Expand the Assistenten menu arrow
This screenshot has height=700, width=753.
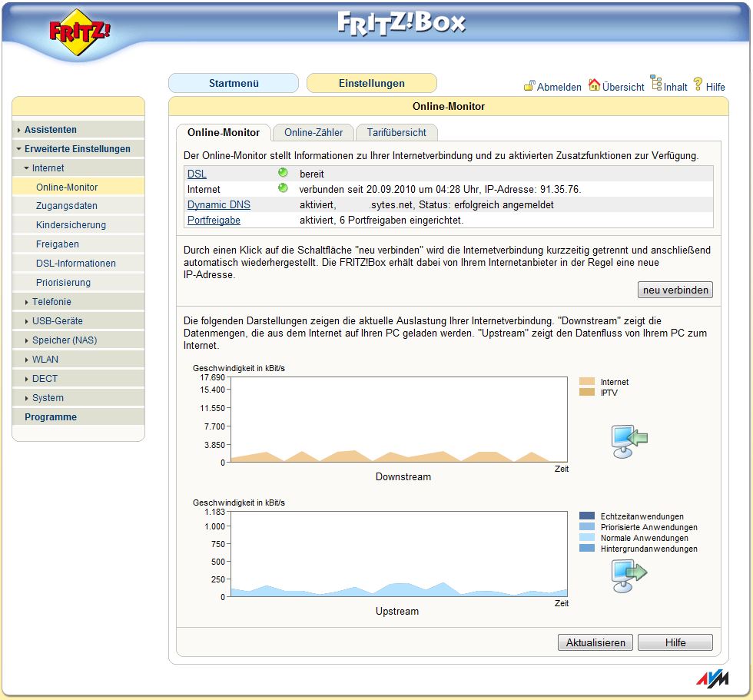(18, 130)
